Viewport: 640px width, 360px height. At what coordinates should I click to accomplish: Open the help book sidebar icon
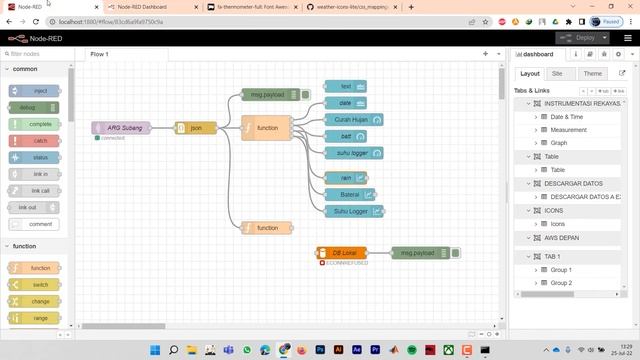590,54
